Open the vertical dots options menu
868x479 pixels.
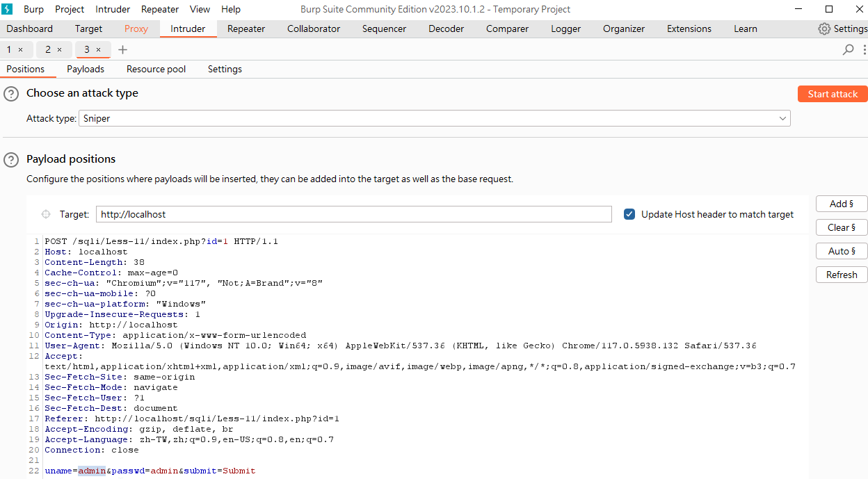tap(865, 49)
